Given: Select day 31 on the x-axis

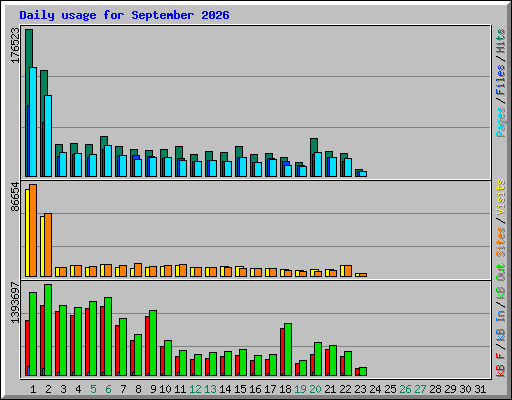Looking at the screenshot, I should point(480,389).
